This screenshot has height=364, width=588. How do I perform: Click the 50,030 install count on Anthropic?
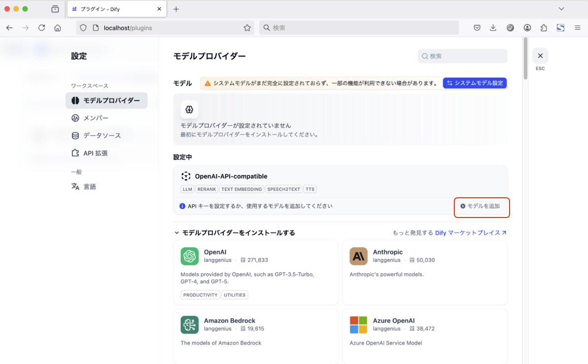(x=426, y=260)
